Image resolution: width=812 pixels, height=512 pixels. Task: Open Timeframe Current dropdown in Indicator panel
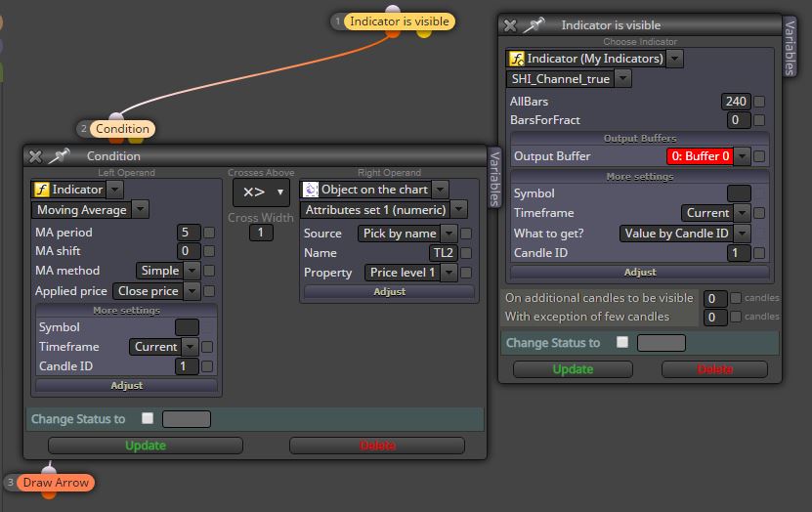pyautogui.click(x=742, y=213)
